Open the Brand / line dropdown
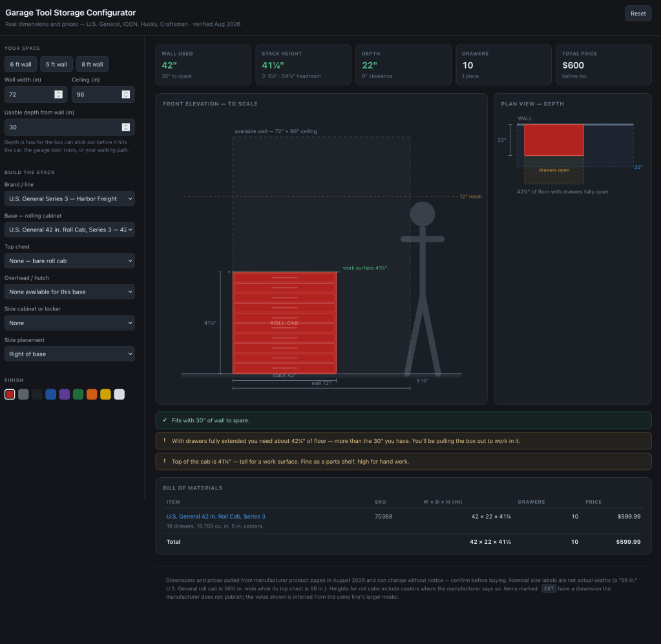 (x=70, y=199)
